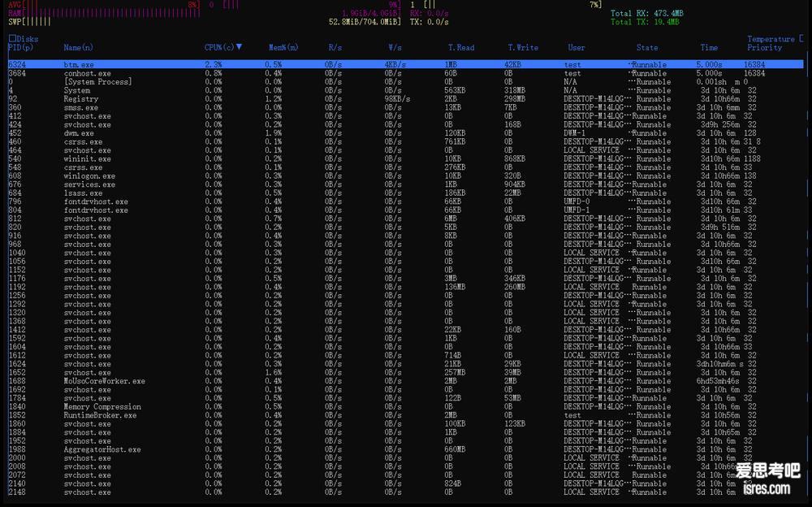Viewport: 812px width, 507px height.
Task: Select fontdrvhost.exe with PID 796
Action: (405, 201)
